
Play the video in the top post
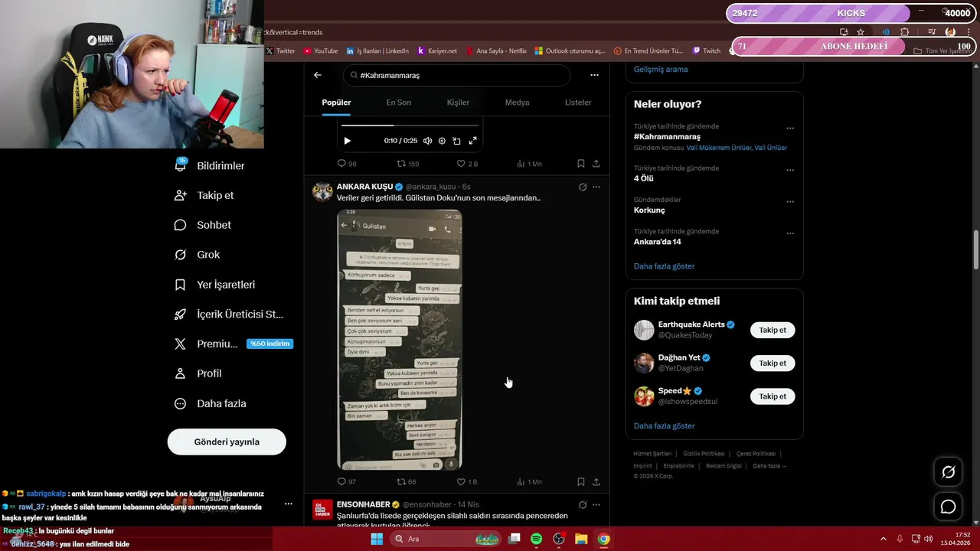[x=347, y=141]
